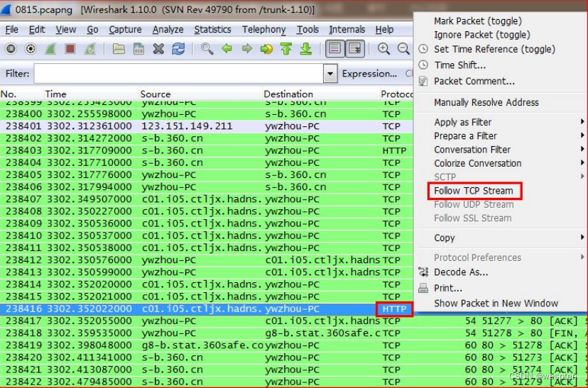Click clock icon beside Time Shift
588x388 pixels.
pos(423,65)
